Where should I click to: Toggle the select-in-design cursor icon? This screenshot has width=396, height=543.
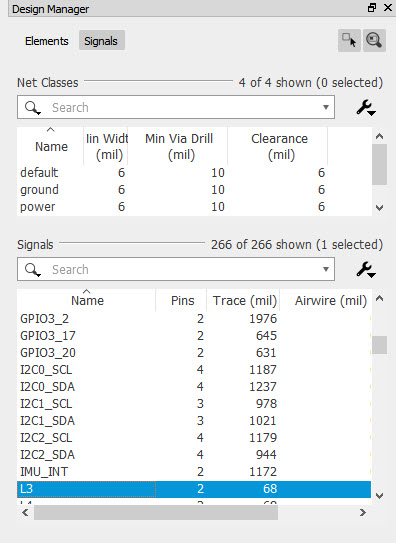click(x=349, y=41)
